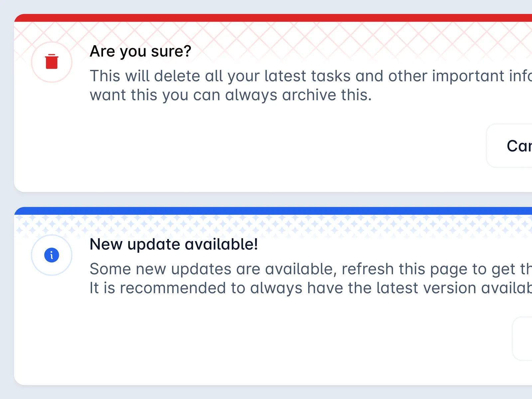532x399 pixels.
Task: Click the blue info circle icon
Action: tap(52, 255)
